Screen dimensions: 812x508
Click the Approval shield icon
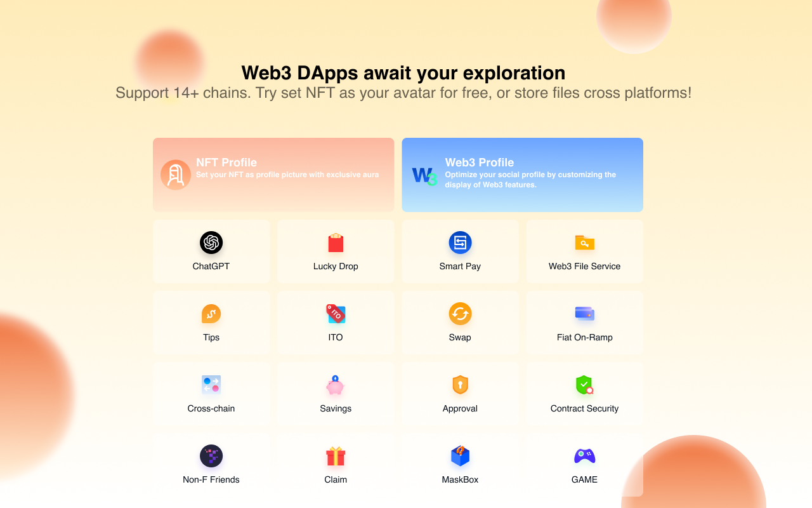460,385
